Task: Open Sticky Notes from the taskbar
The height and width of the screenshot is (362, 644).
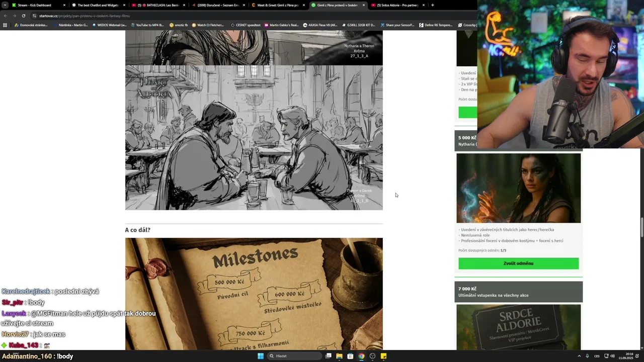Action: 383,356
